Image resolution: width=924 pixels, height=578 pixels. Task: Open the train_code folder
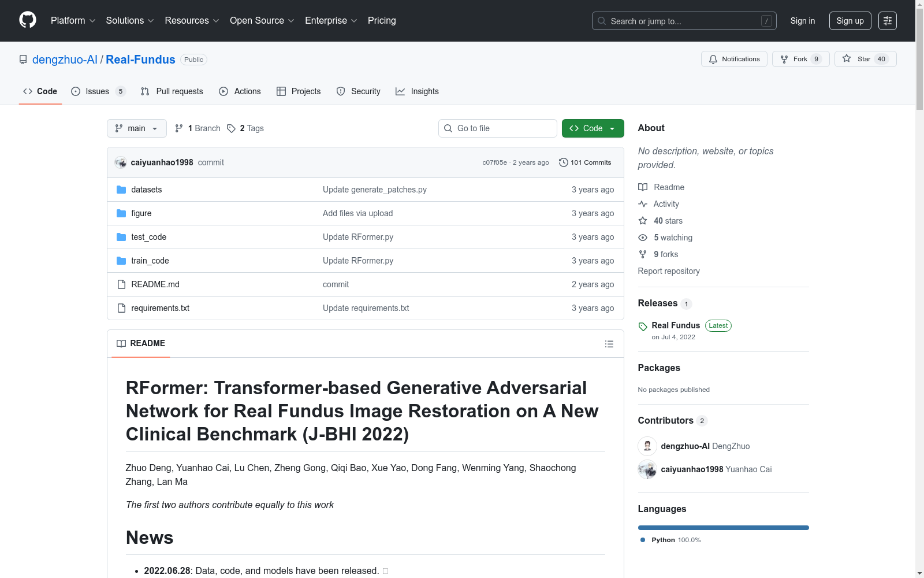[150, 261]
